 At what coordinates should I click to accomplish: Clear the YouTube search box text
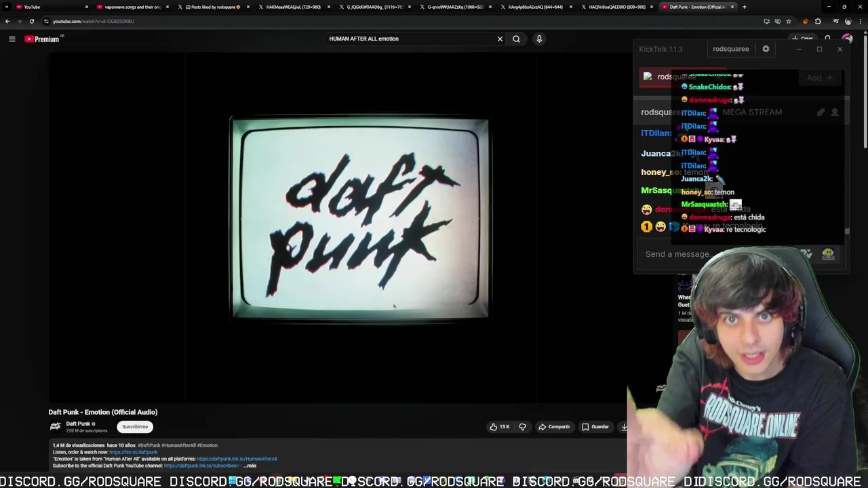pos(500,39)
